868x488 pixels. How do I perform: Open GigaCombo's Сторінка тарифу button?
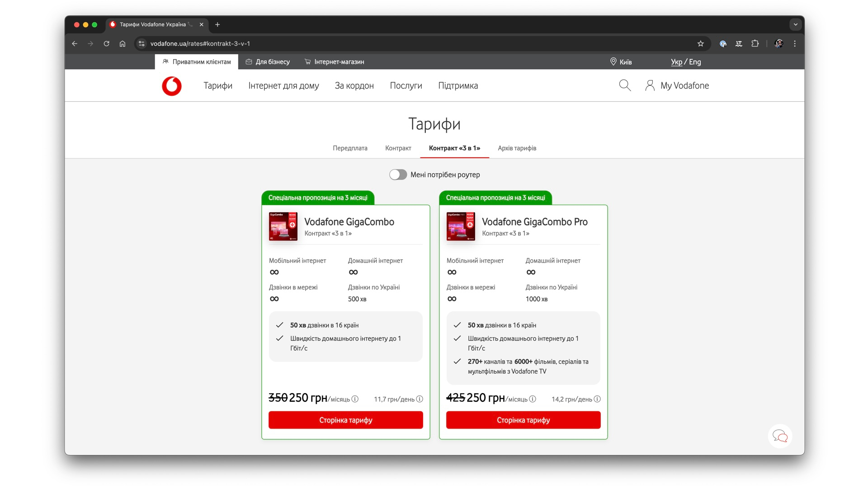tap(346, 420)
